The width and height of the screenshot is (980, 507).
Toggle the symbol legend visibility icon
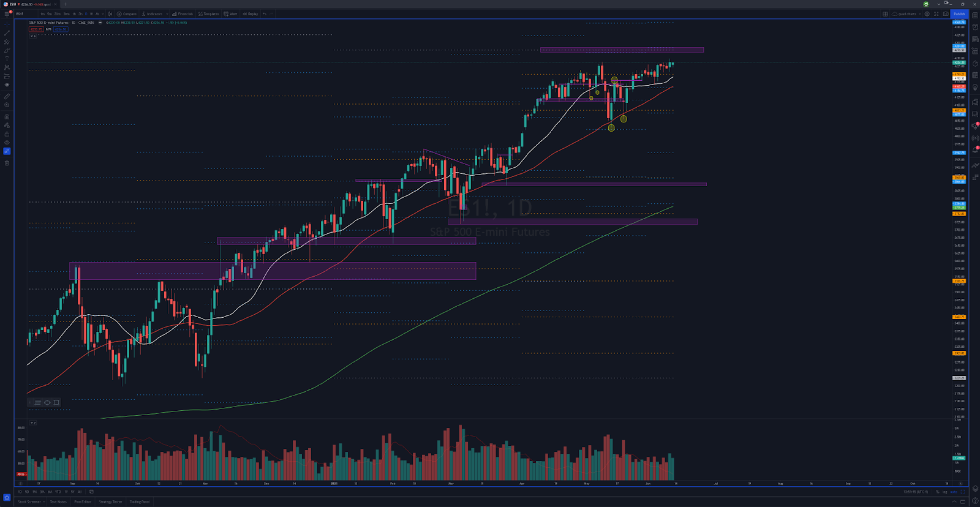100,23
